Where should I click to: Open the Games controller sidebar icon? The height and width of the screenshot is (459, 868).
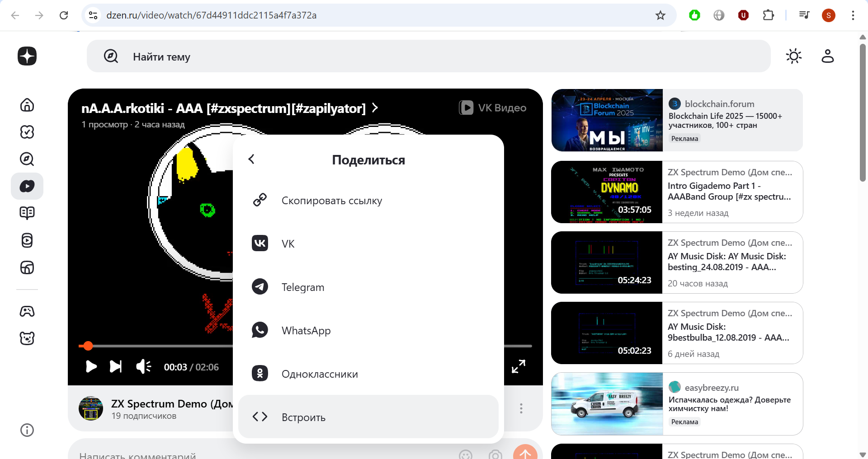27,311
